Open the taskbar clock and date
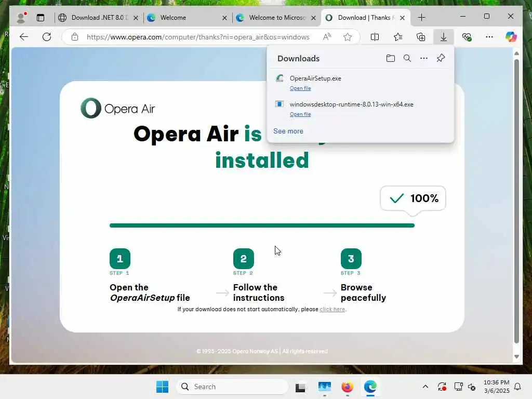This screenshot has width=532, height=399. click(x=496, y=387)
